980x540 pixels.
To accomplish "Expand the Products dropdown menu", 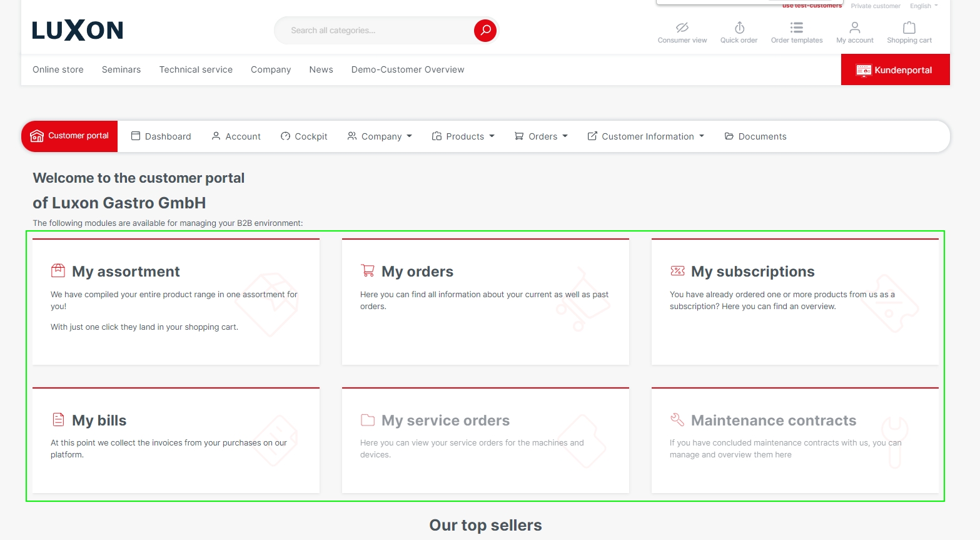I will [x=463, y=136].
